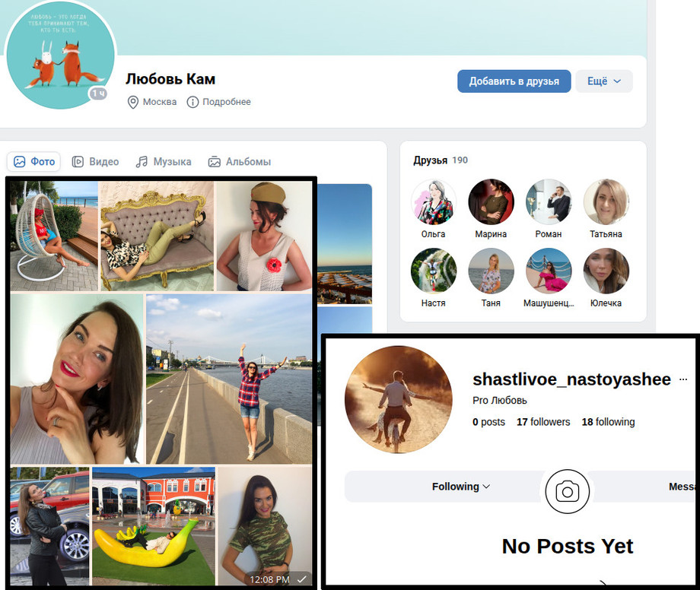Switch to the Фото tab
Image resolution: width=700 pixels, height=590 pixels.
34,162
